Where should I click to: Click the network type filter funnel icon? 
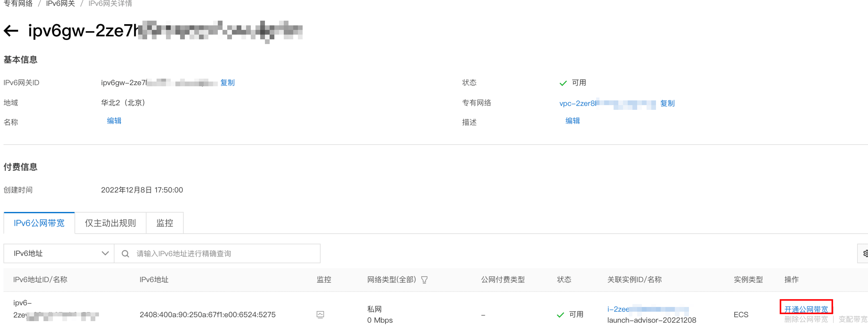[424, 280]
